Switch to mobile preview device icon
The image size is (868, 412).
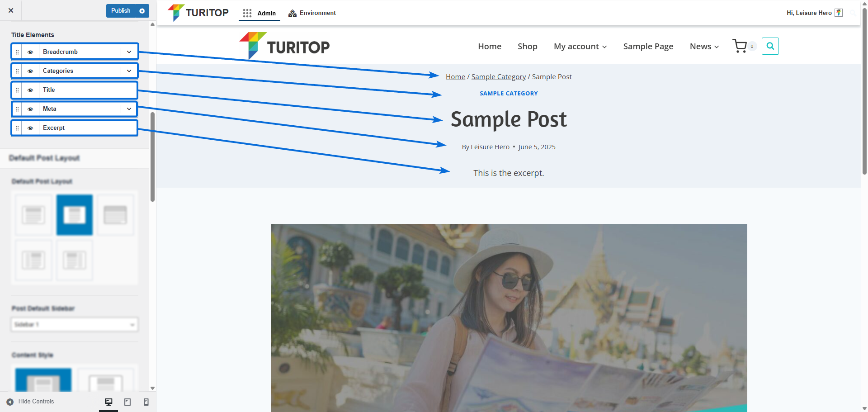[146, 402]
